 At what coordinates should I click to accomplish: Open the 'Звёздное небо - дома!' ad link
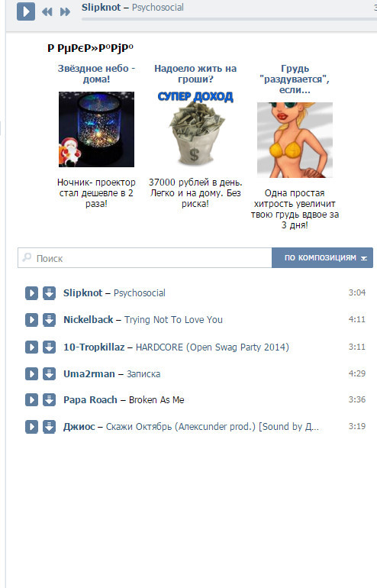pyautogui.click(x=96, y=74)
